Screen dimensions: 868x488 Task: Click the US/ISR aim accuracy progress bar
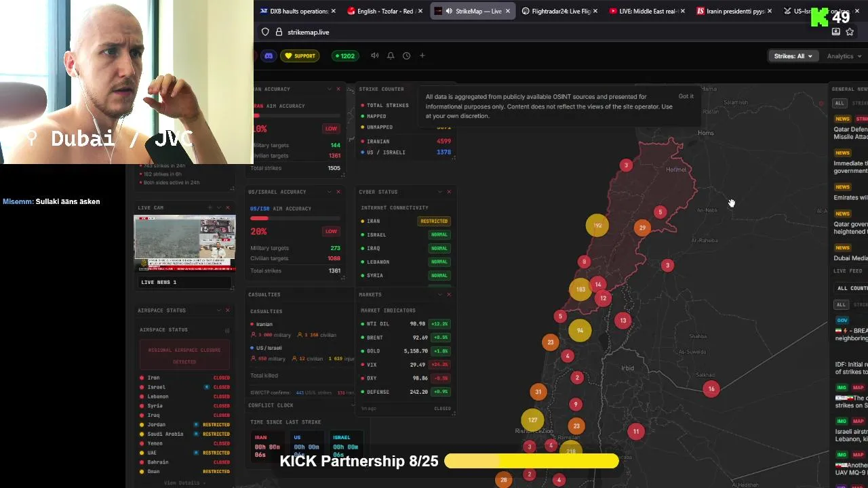[x=295, y=218]
